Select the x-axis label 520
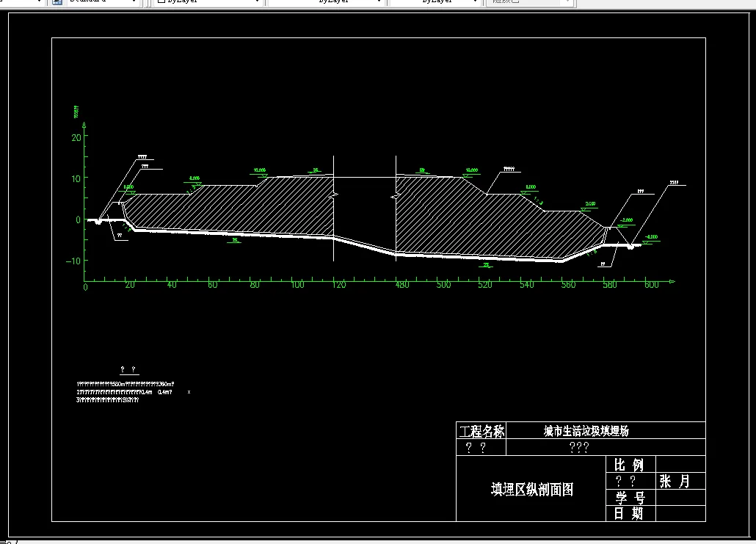 pos(485,285)
